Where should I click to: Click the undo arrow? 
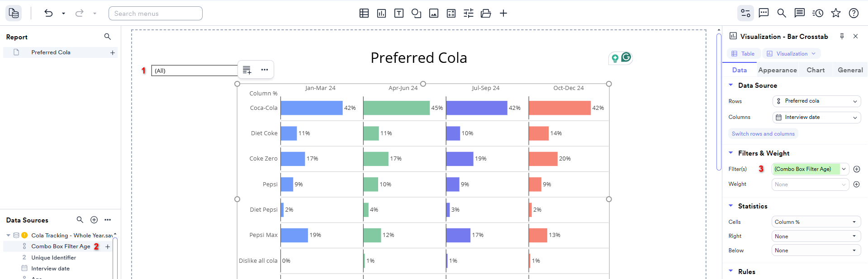[48, 14]
